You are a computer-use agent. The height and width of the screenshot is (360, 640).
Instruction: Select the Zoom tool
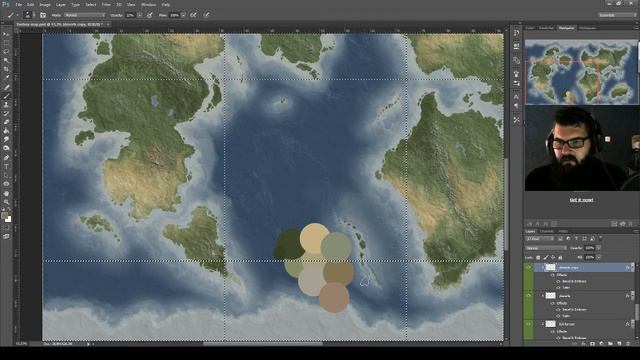coord(6,202)
